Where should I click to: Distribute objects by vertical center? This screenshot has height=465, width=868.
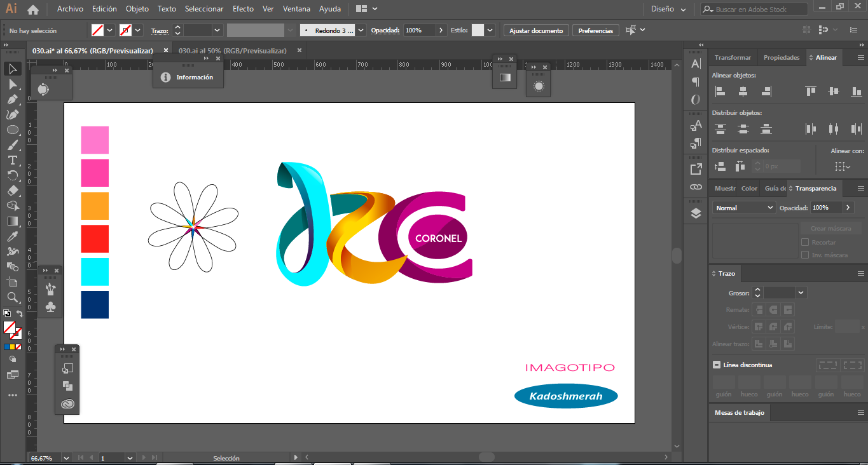(743, 129)
